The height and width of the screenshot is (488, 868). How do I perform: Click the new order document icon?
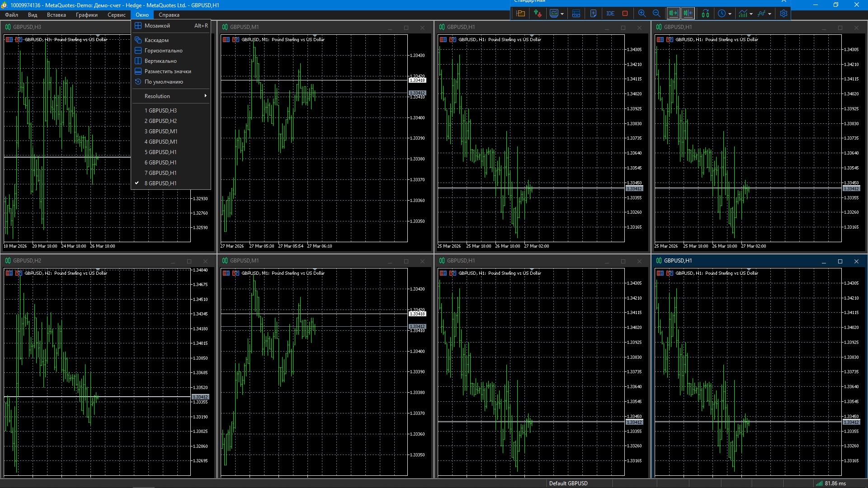[x=593, y=14]
